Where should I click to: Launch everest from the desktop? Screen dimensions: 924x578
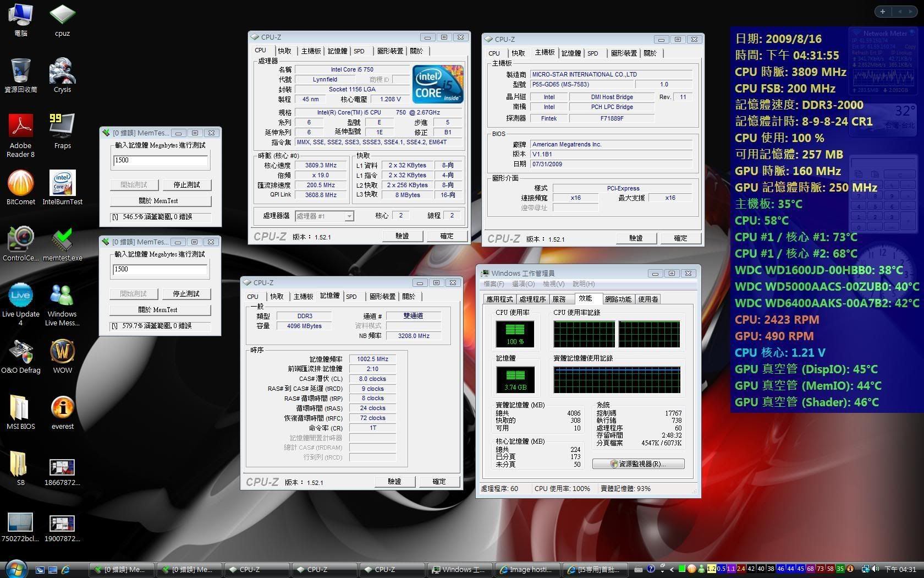coord(62,412)
